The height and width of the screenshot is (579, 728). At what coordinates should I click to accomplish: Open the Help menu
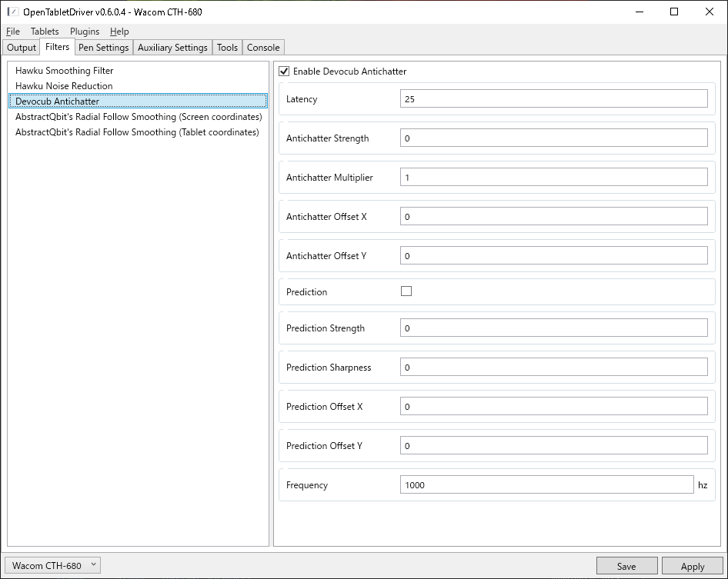point(119,32)
